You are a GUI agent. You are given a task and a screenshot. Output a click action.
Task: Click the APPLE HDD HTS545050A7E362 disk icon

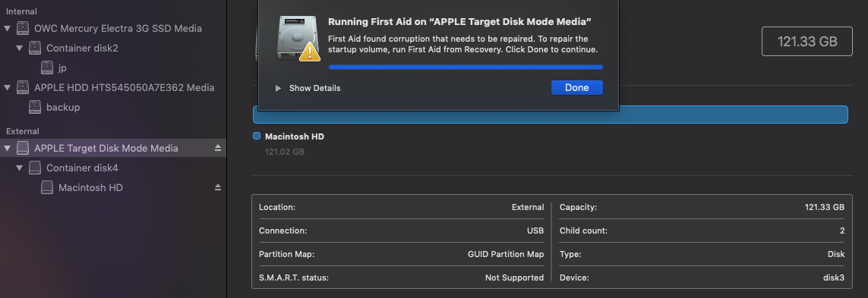(23, 87)
